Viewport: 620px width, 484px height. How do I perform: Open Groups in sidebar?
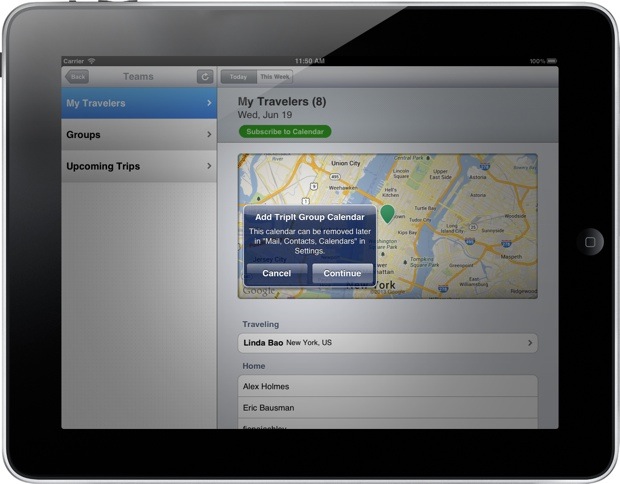(x=139, y=135)
